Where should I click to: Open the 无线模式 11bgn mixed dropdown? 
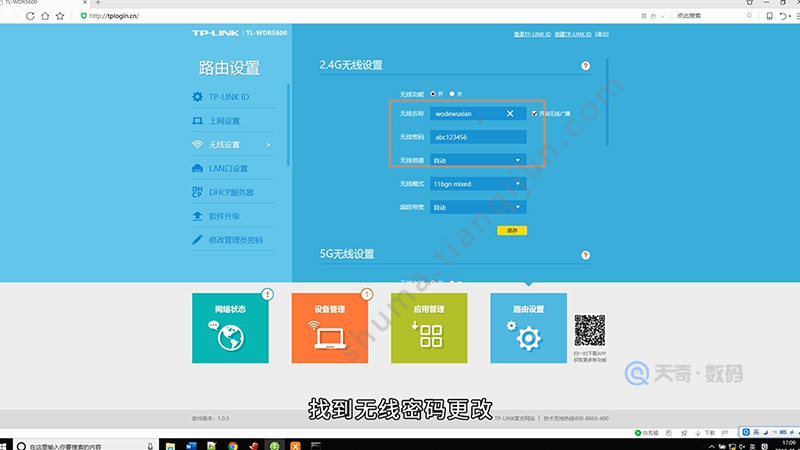click(478, 184)
